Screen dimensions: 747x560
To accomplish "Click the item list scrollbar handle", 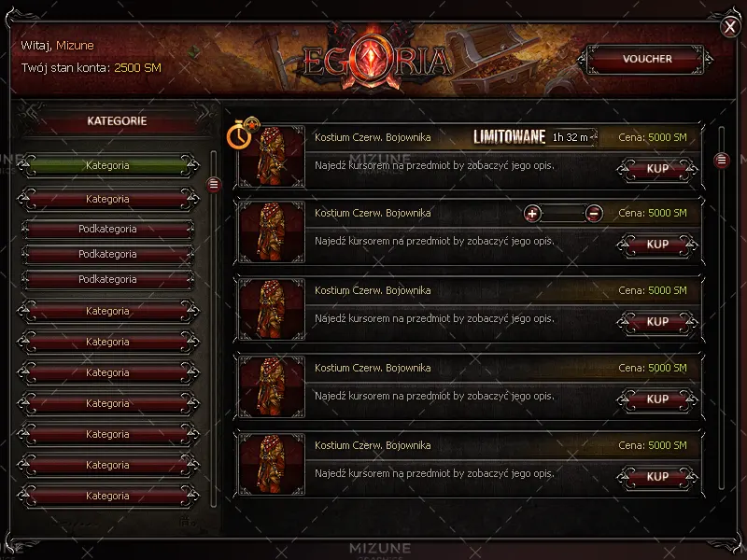I will tap(722, 161).
